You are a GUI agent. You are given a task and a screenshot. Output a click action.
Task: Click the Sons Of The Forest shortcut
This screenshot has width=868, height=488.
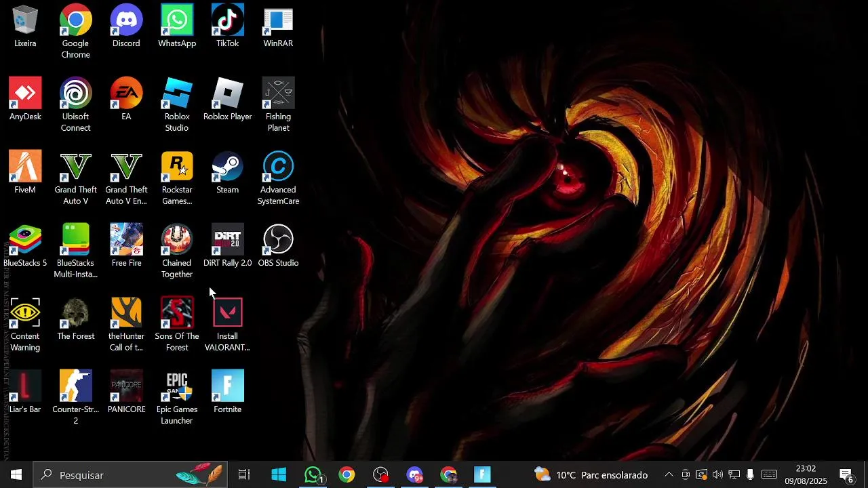click(177, 324)
